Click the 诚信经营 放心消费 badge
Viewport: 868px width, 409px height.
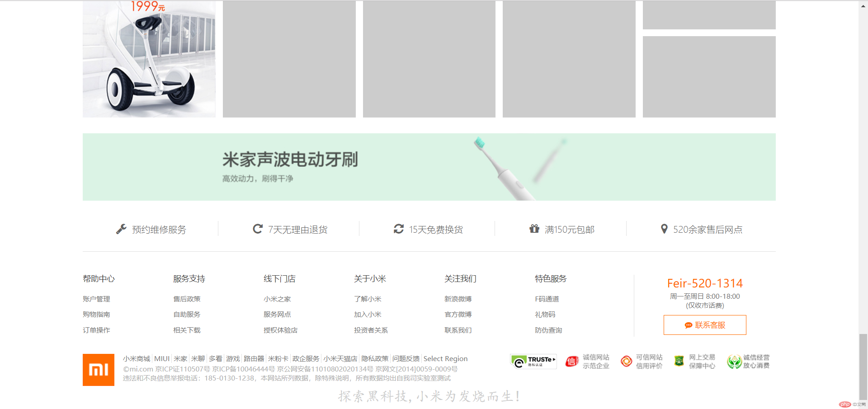point(748,362)
